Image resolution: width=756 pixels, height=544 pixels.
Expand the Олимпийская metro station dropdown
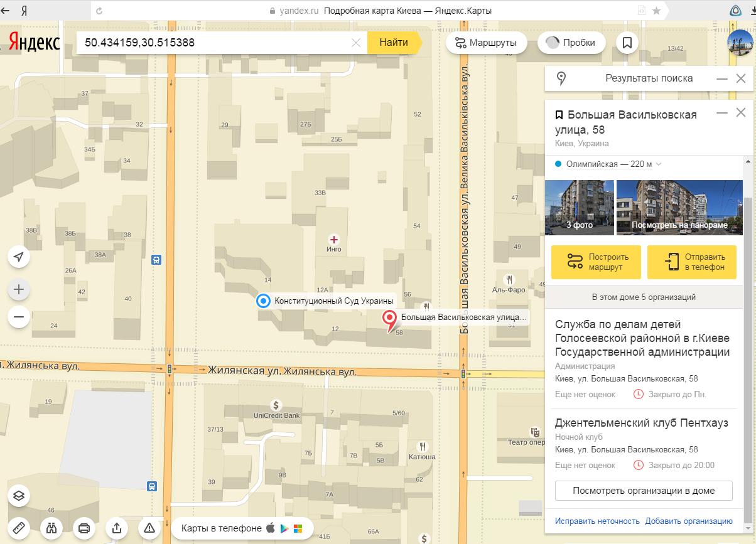[658, 164]
